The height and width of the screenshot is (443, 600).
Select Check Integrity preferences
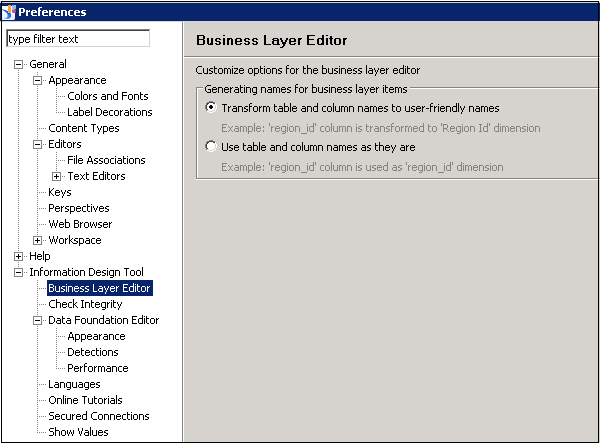tap(85, 304)
